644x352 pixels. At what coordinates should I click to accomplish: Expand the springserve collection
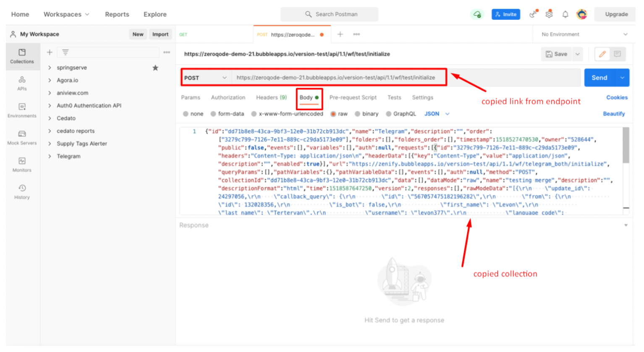pos(50,68)
